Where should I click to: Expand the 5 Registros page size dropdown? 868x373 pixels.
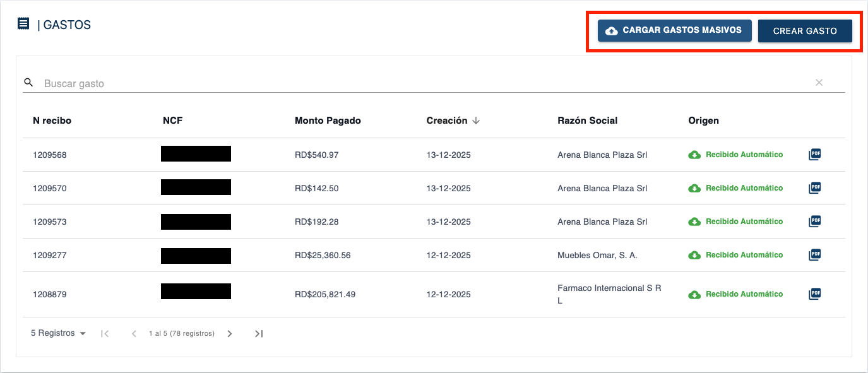(58, 333)
